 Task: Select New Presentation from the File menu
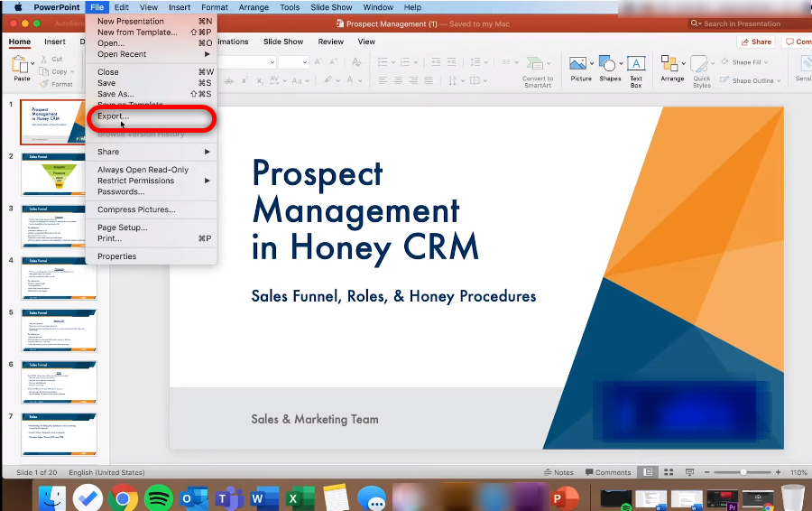152,22
